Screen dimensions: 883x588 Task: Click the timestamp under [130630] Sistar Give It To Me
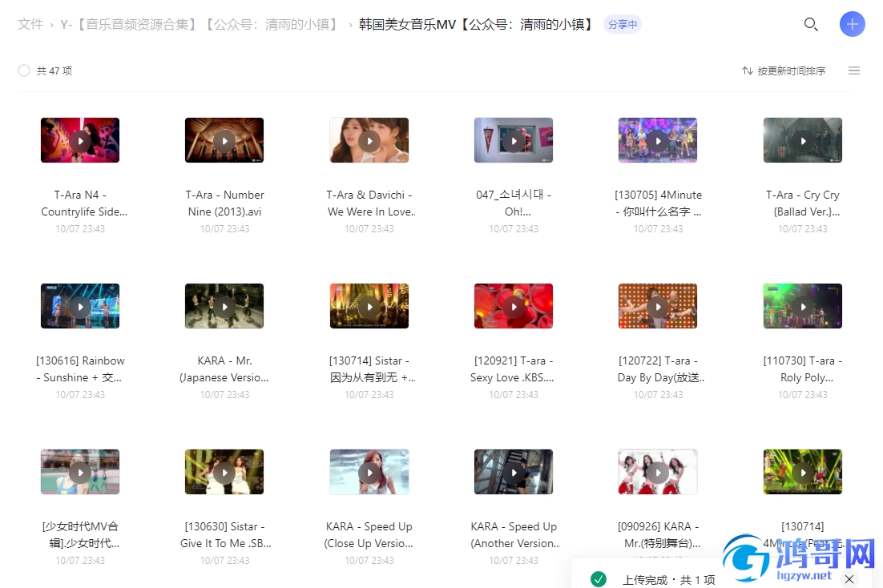tap(224, 561)
